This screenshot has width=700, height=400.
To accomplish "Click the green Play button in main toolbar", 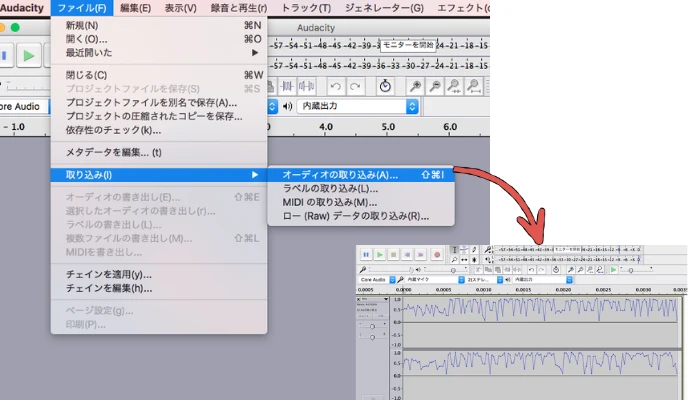I will tap(29, 55).
